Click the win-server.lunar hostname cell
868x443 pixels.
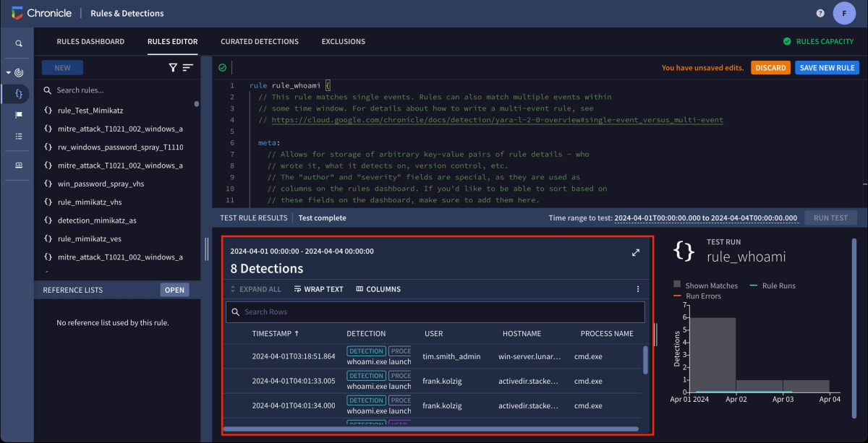[x=530, y=356]
